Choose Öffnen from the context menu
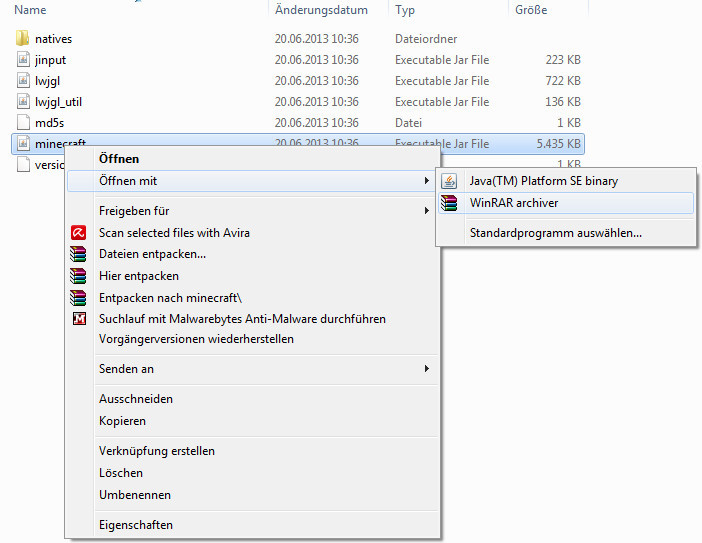This screenshot has width=702, height=543. point(119,159)
